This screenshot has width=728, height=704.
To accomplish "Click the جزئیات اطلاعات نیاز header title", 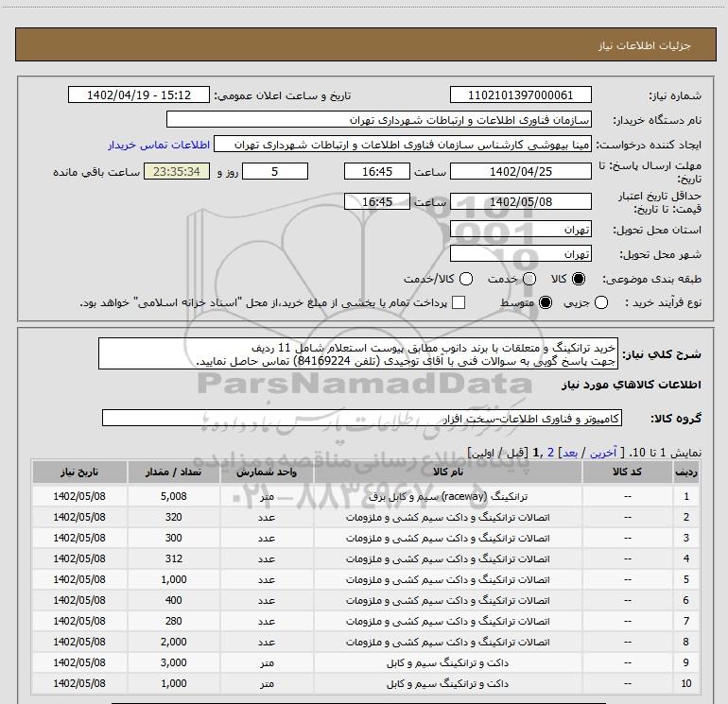I will coord(645,45).
